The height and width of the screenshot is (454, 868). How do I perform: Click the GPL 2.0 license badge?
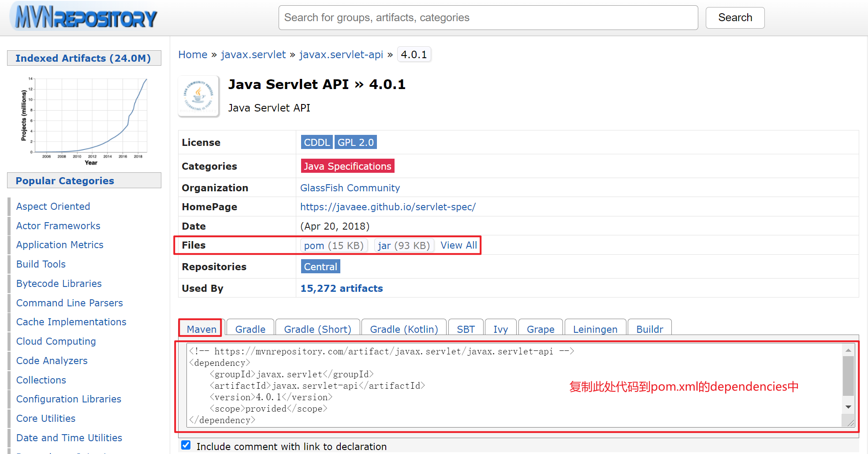pyautogui.click(x=356, y=142)
